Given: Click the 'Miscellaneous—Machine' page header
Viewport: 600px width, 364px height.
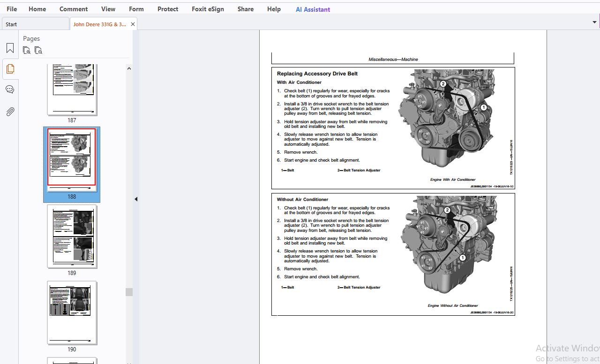Looking at the screenshot, I should (393, 59).
